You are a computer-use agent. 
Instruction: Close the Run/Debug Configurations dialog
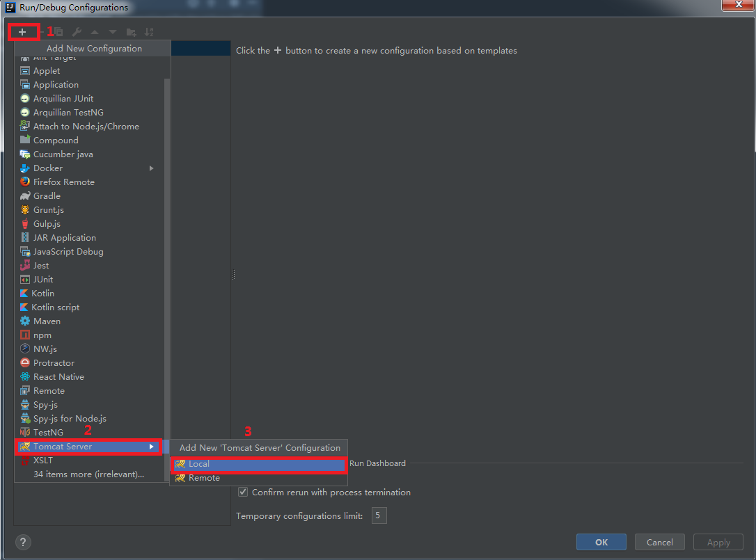(x=738, y=4)
